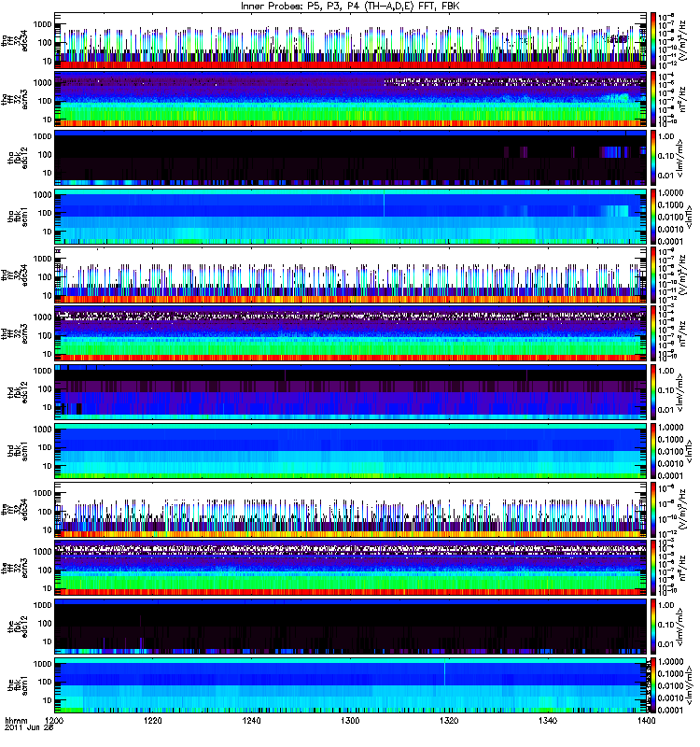Click the '1340' time axis label

pyautogui.click(x=548, y=720)
